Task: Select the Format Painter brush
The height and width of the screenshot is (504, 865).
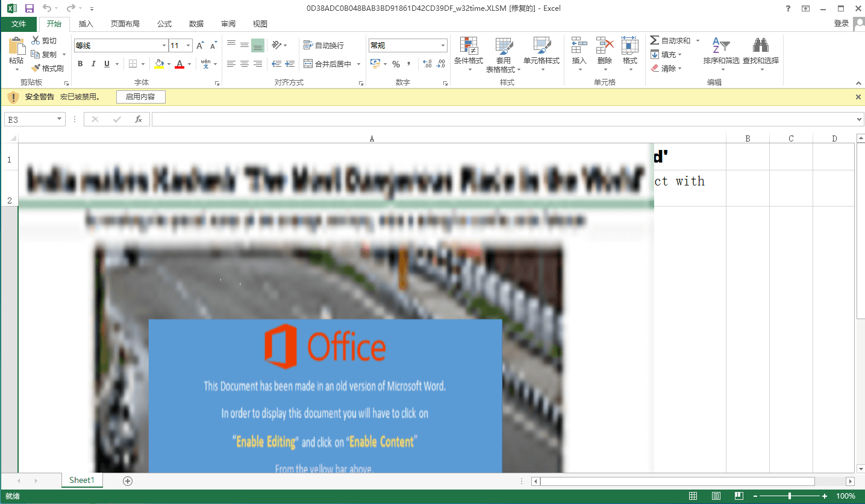Action: point(36,68)
